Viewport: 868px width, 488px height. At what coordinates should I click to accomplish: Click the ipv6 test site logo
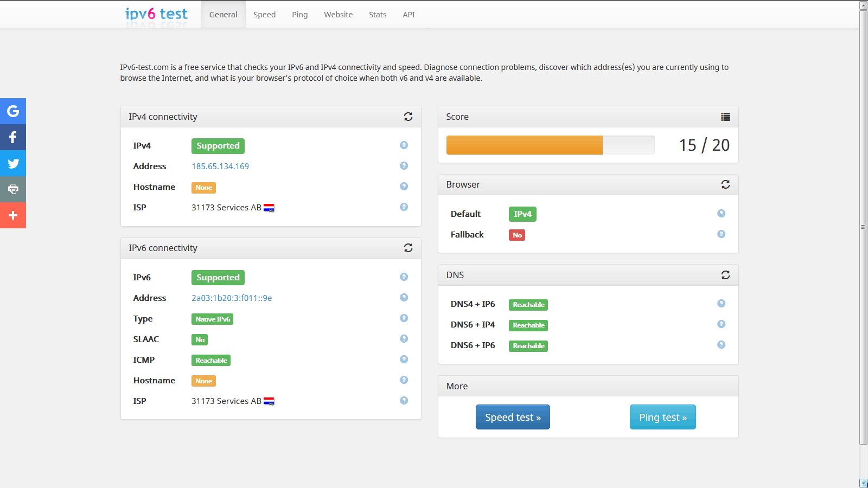point(156,14)
